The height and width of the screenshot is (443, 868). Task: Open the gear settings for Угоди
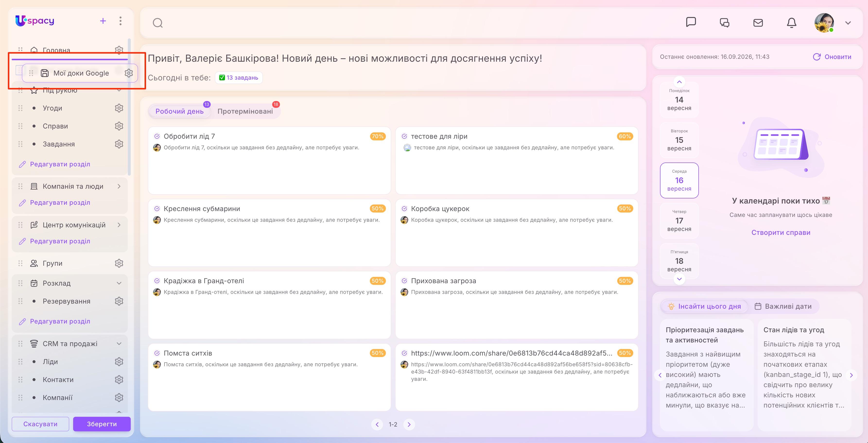(x=119, y=108)
